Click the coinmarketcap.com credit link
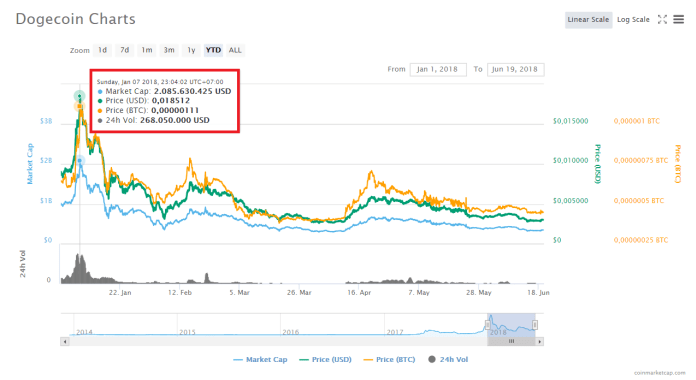 [660, 373]
